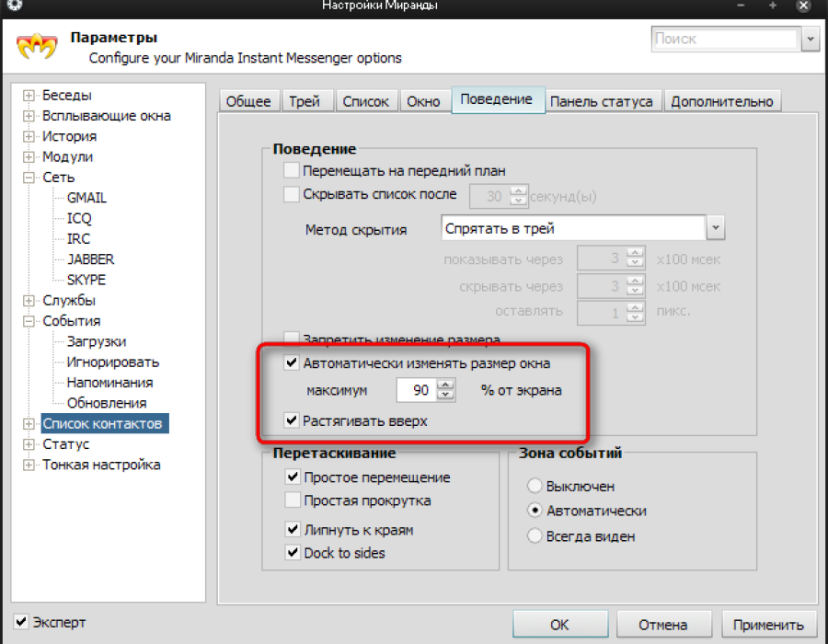Viewport: 828px width, 644px height.
Task: Expand the Беседы tree node
Action: [x=29, y=96]
